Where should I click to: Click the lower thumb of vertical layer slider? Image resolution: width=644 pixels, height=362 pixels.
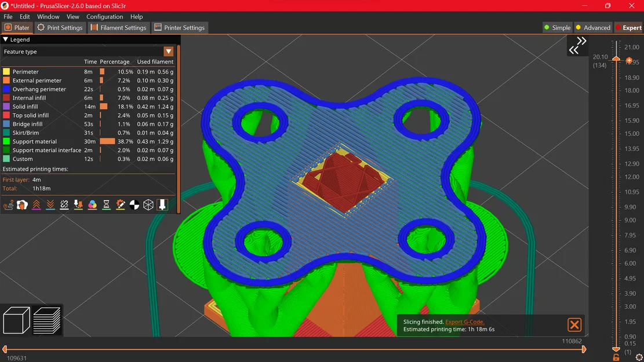[616, 349]
